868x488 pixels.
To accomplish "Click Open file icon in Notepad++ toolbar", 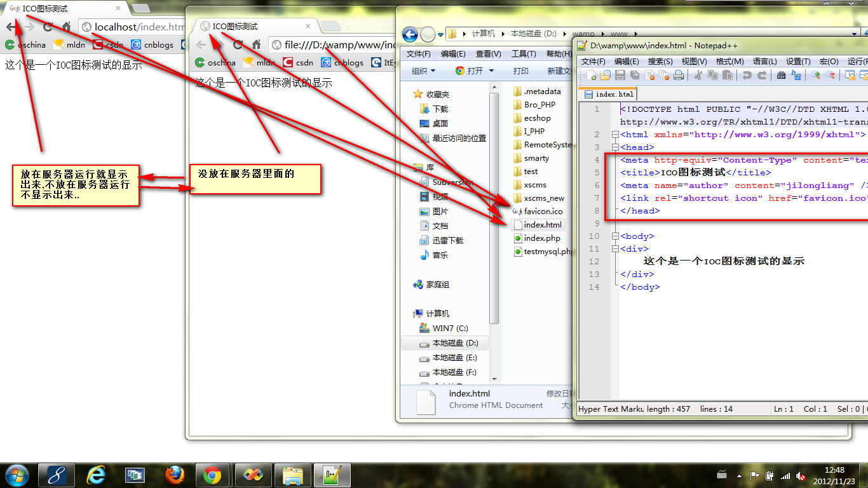I will tap(606, 75).
